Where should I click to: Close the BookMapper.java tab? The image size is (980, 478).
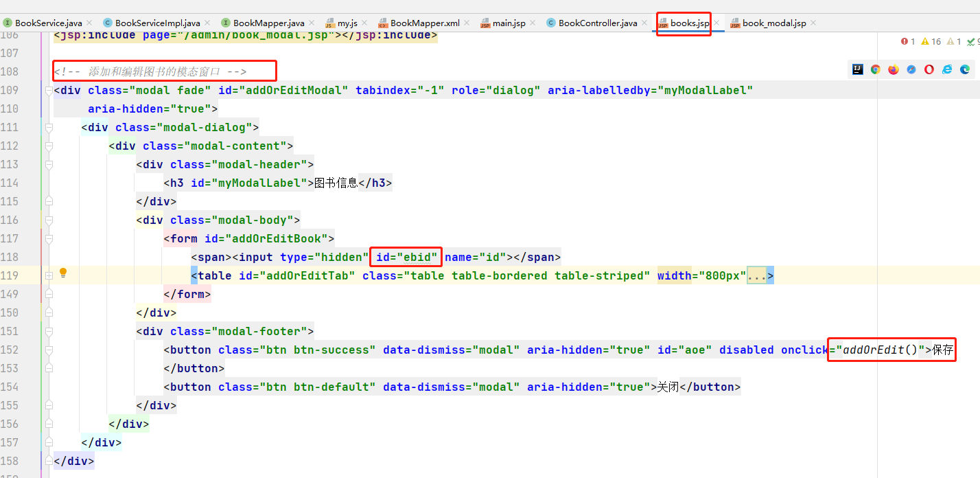(x=312, y=23)
